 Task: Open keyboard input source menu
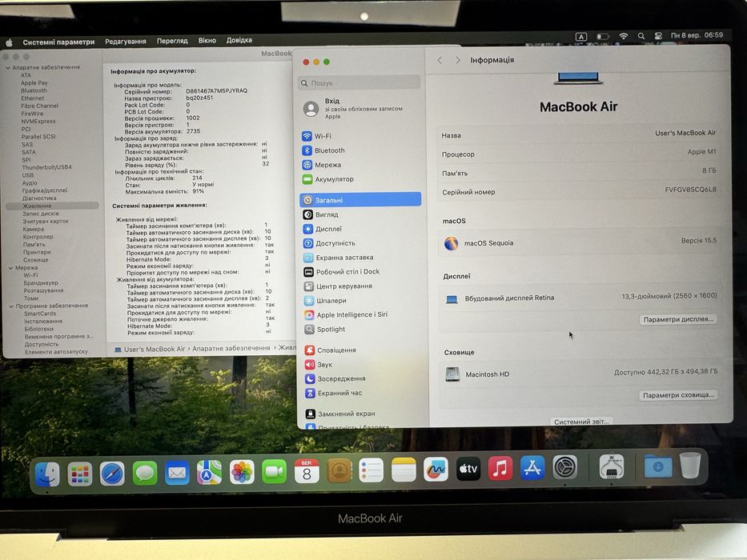pyautogui.click(x=580, y=37)
